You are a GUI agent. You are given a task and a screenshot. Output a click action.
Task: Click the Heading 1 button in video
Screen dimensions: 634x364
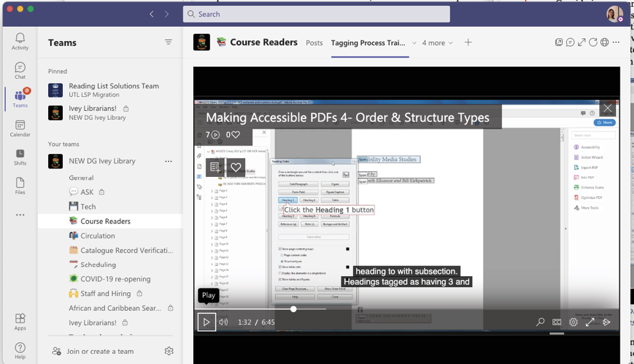(287, 200)
